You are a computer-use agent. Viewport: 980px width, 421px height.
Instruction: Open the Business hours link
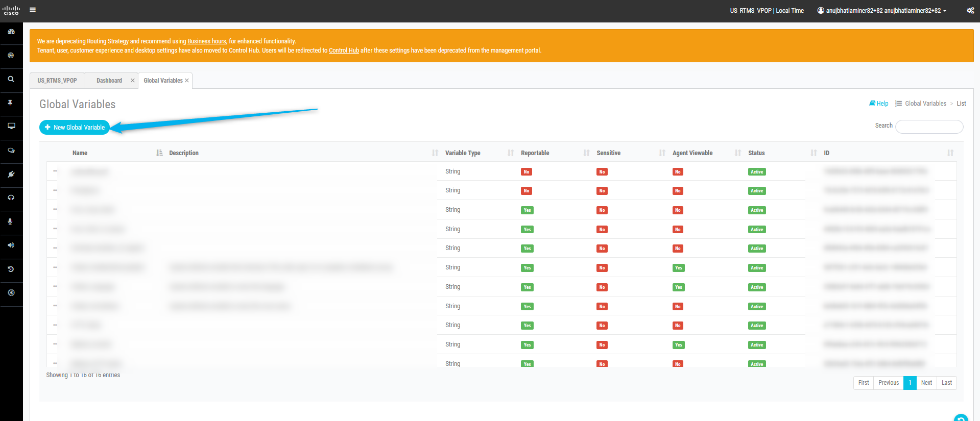coord(207,41)
